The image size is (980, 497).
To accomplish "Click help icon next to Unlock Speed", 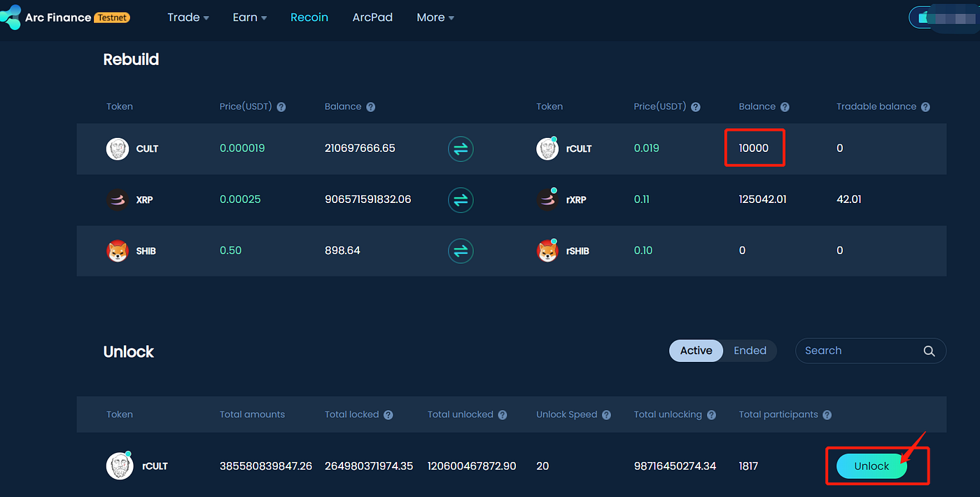I will point(606,415).
